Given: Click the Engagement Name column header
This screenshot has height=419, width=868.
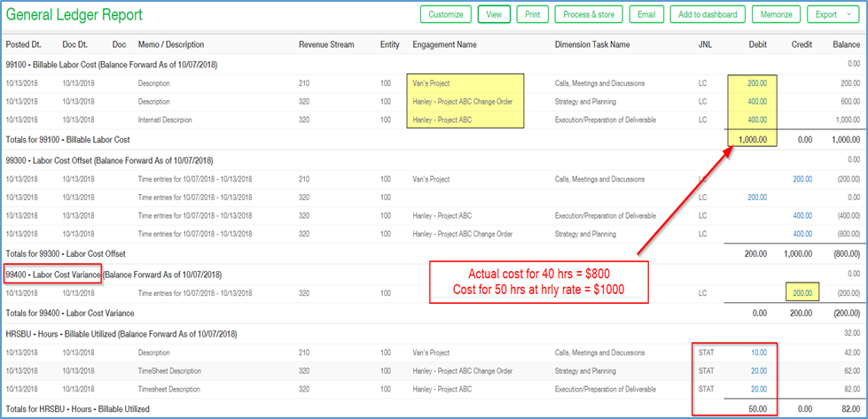Looking at the screenshot, I should (444, 45).
